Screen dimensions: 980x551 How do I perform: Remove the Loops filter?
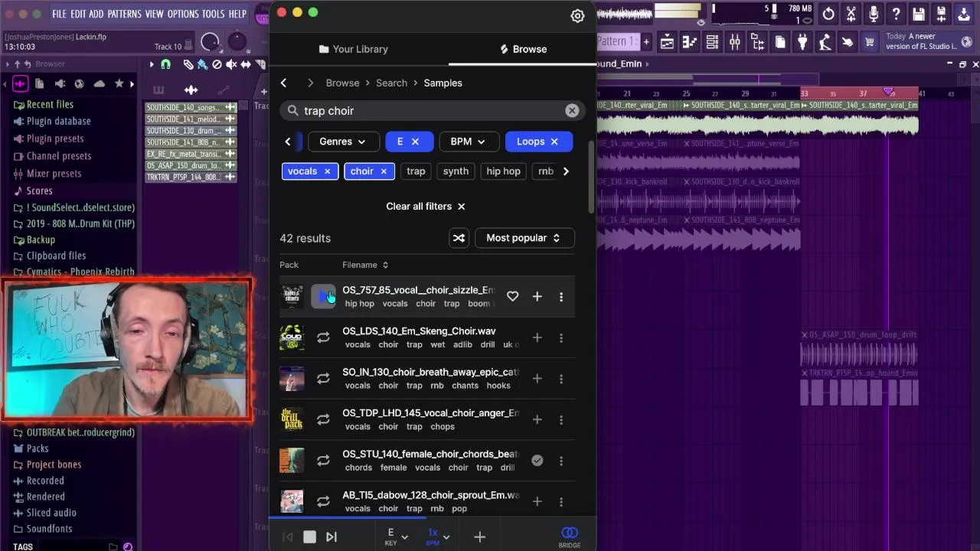click(554, 142)
